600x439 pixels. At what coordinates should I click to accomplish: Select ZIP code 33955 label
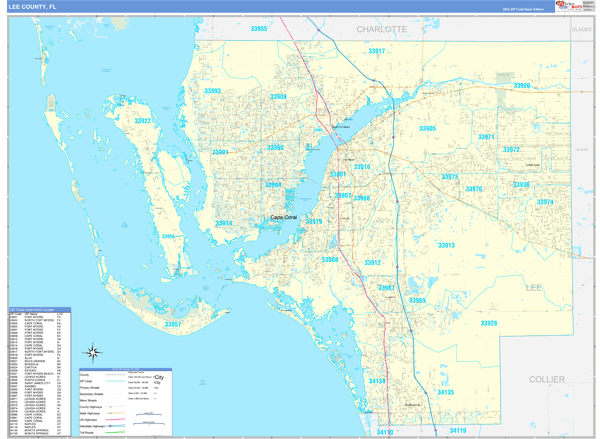point(259,29)
